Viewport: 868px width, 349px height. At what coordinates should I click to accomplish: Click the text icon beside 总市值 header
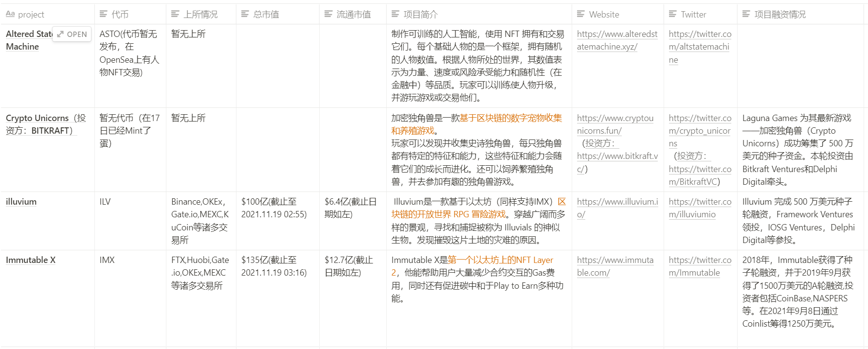click(x=245, y=14)
